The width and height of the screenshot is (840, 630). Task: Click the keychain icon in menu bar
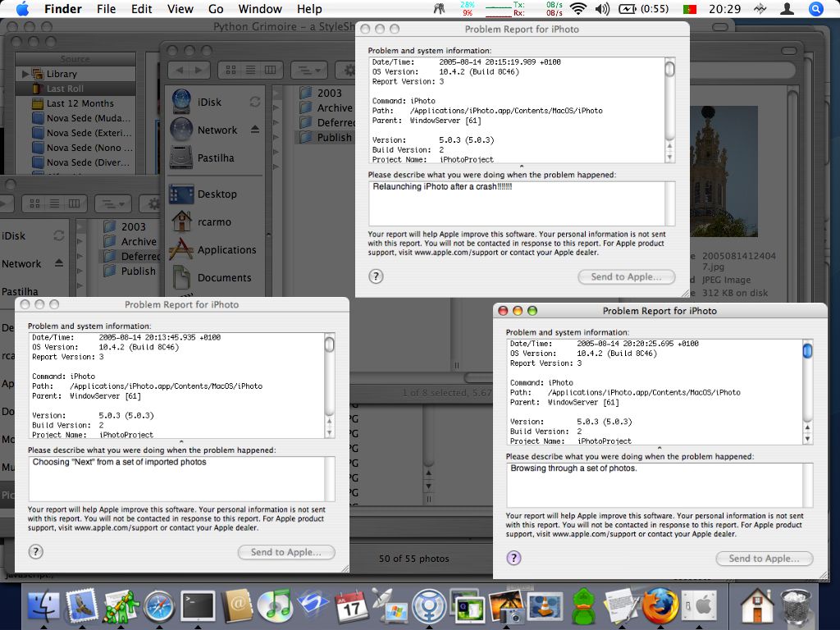440,9
